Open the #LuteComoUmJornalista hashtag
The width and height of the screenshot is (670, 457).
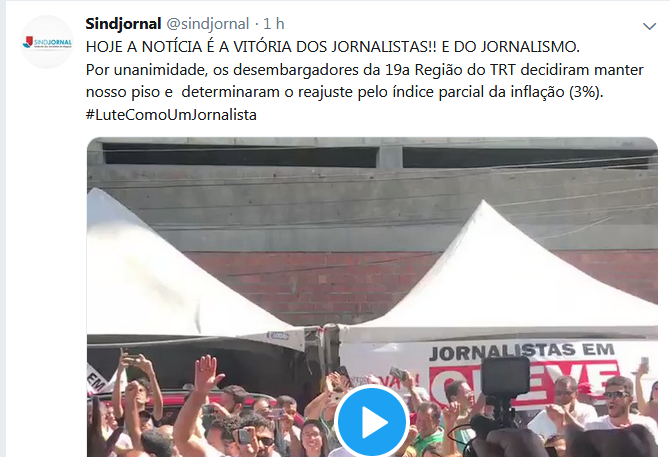[171, 115]
